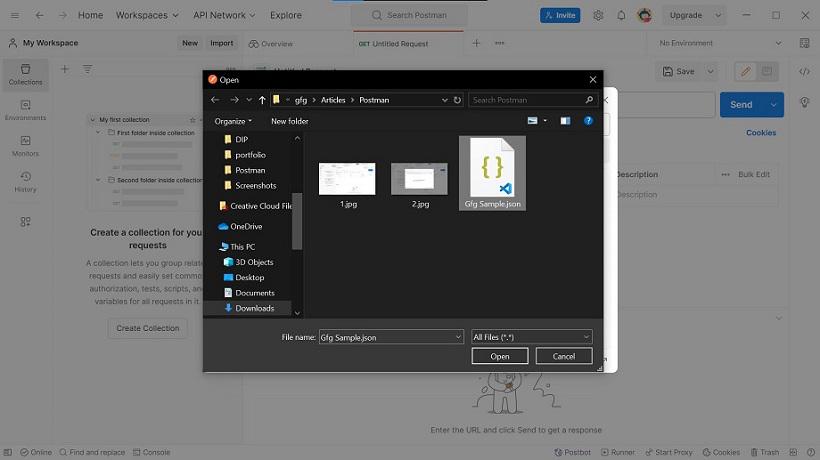Go to Home menu item
This screenshot has height=460, width=820.
(90, 16)
